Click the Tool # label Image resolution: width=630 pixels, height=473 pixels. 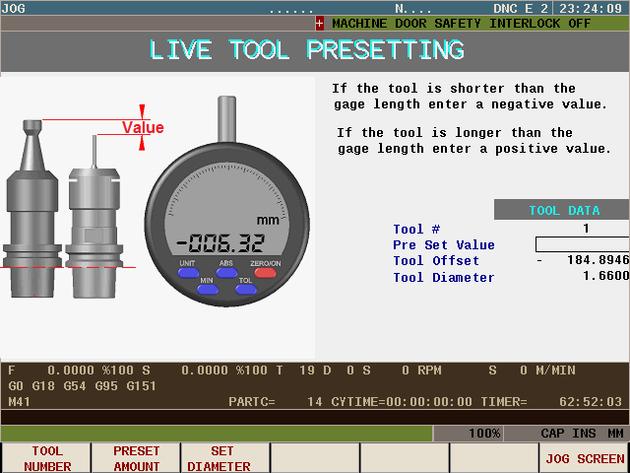tap(416, 229)
